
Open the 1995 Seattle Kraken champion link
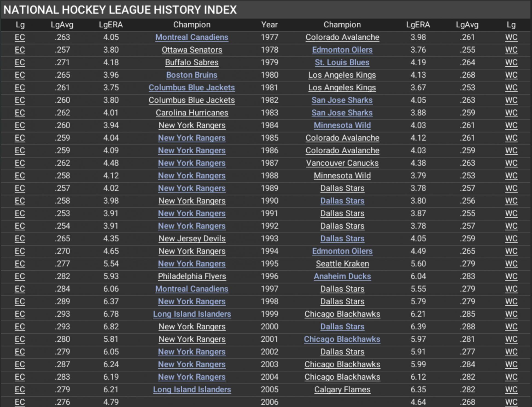(342, 264)
